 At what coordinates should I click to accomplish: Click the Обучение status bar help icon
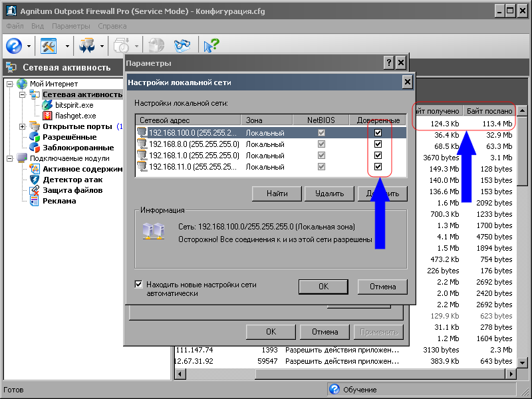pyautogui.click(x=334, y=389)
